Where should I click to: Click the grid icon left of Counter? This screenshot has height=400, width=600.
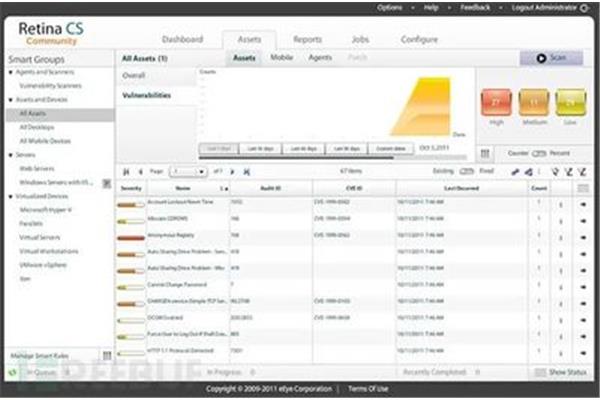485,153
